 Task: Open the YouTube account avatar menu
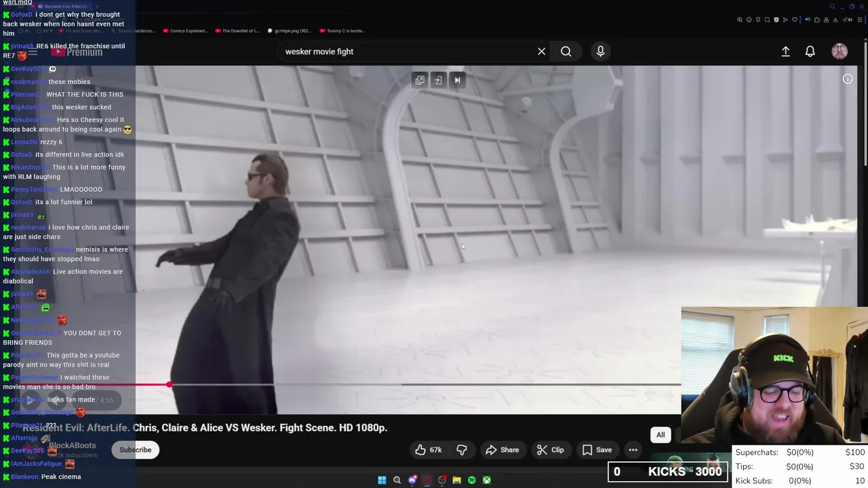(840, 52)
